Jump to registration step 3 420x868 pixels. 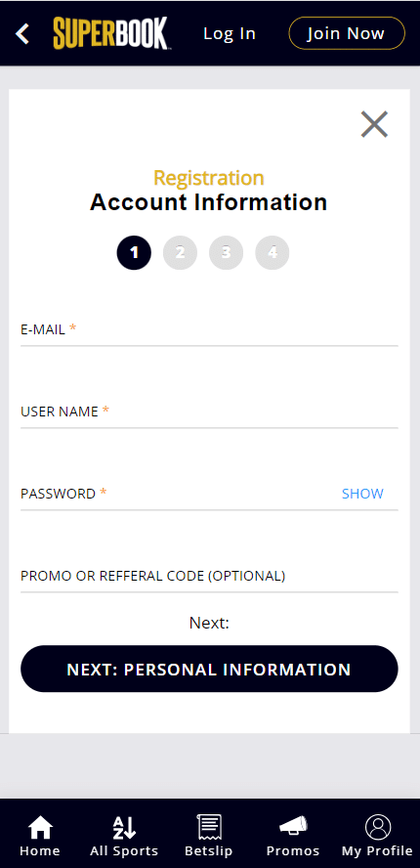click(226, 253)
